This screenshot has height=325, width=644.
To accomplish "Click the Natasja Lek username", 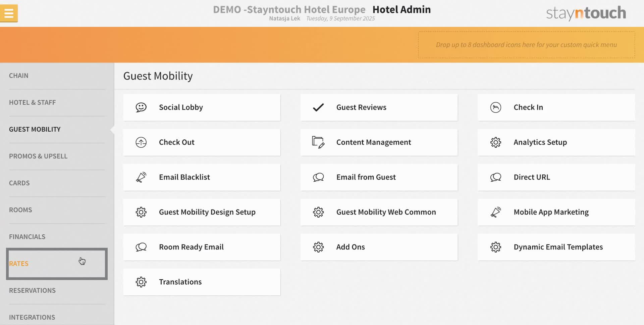I will [x=284, y=18].
